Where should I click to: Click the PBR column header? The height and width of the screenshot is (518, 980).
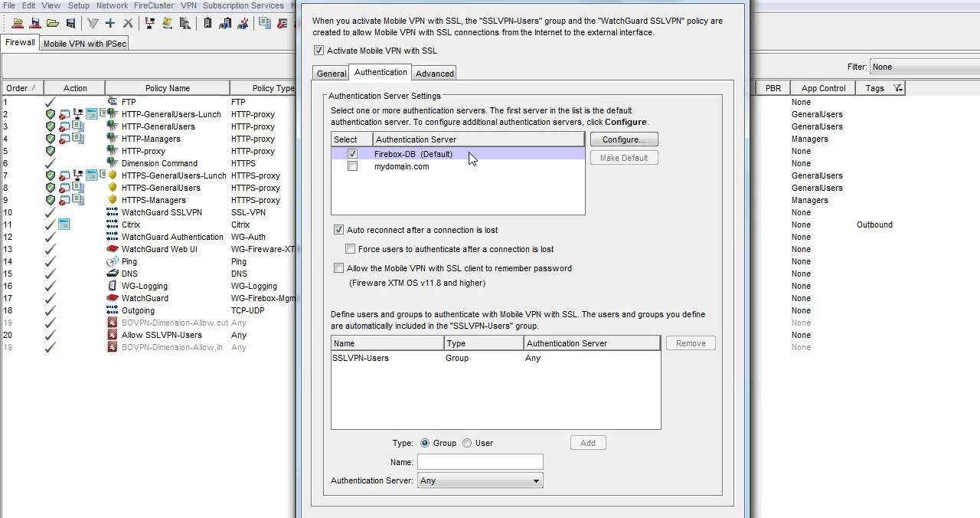pos(773,88)
